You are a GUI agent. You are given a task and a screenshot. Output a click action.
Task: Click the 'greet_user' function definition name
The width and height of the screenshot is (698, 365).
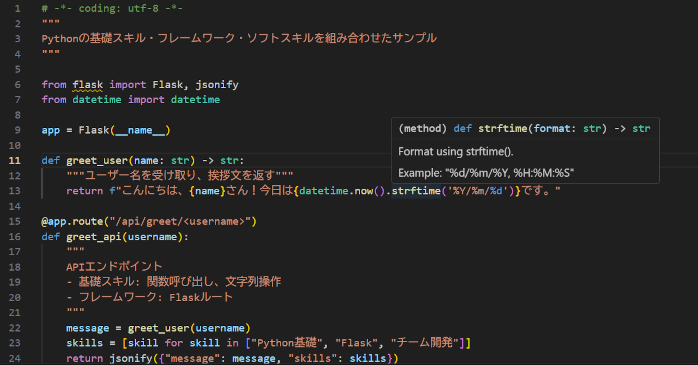(97, 160)
